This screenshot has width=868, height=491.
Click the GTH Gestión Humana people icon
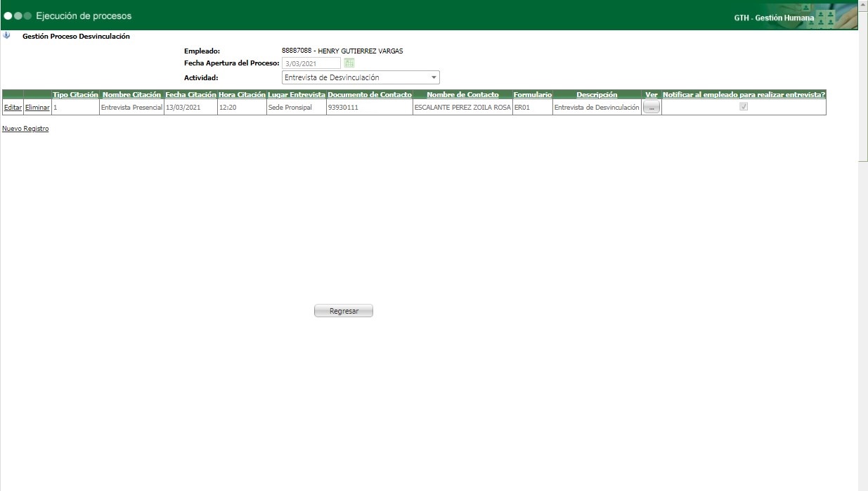click(825, 18)
